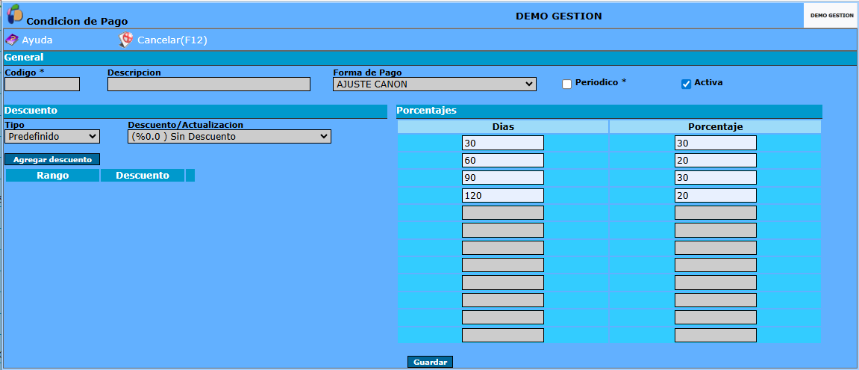The width and height of the screenshot is (859, 370).
Task: Click the Dias field containing 90
Action: (503, 178)
